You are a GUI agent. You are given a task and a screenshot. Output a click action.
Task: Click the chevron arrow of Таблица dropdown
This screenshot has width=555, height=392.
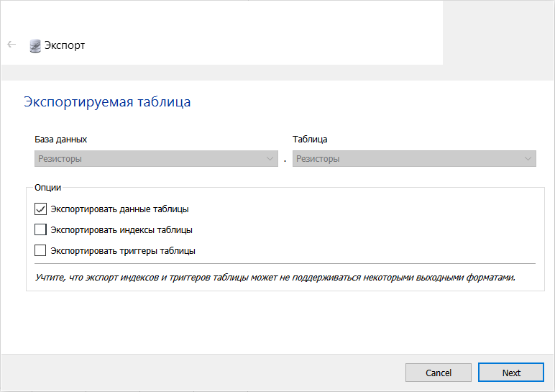click(528, 159)
